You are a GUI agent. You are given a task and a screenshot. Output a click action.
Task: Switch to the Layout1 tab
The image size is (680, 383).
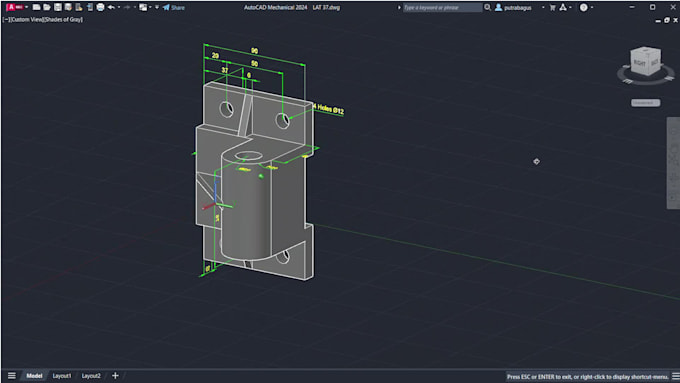click(x=62, y=376)
